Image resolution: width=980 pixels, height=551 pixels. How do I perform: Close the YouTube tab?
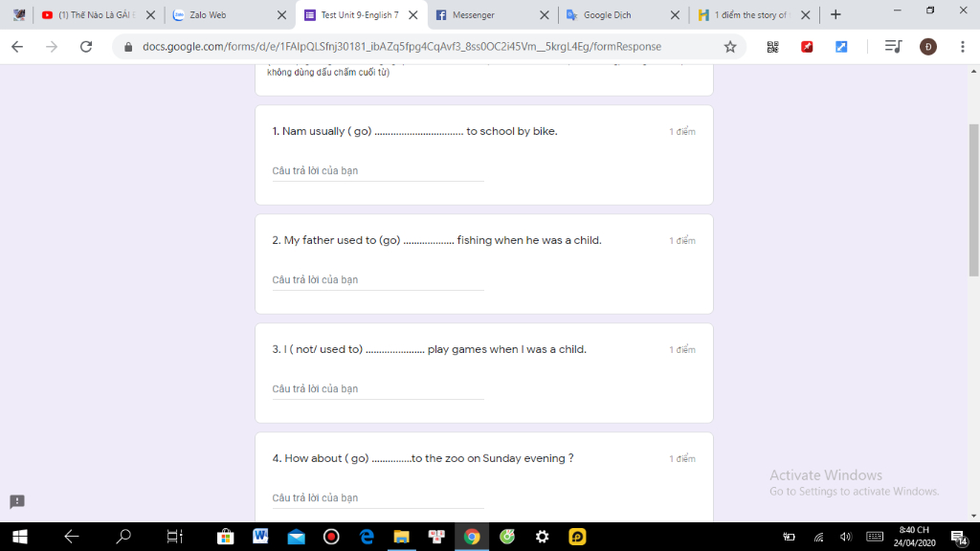coord(150,15)
